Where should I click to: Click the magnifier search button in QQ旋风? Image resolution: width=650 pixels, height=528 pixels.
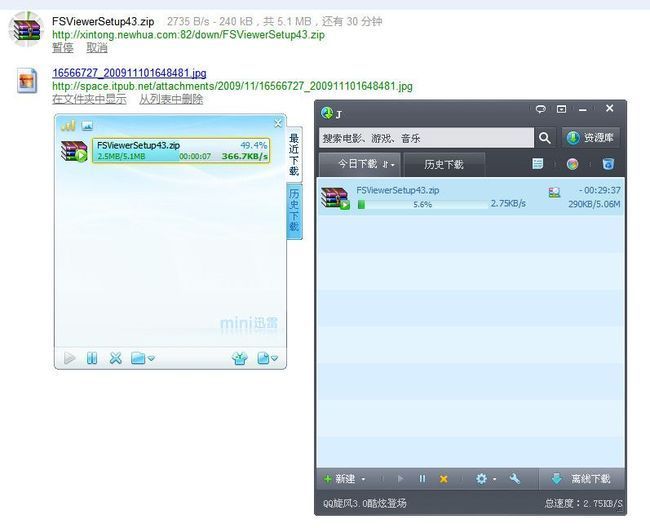545,138
